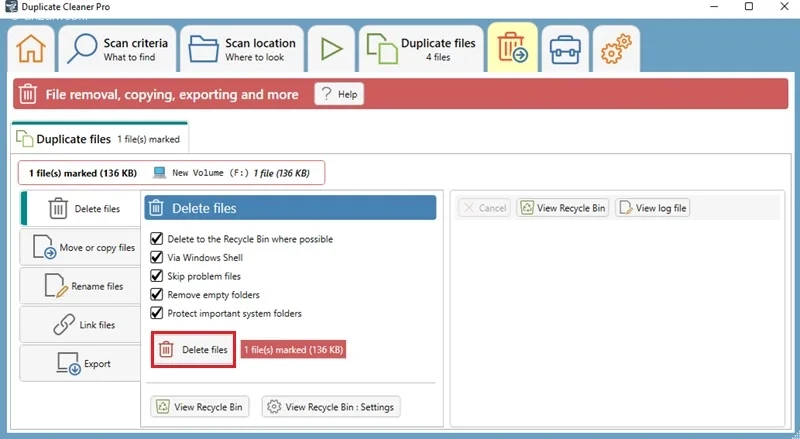Toggle Remove empty folders checkbox
The width and height of the screenshot is (800, 439).
[x=157, y=295]
